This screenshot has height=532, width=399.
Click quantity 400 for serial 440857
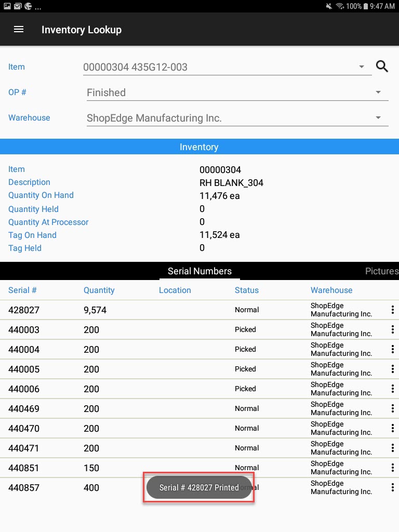click(91, 487)
